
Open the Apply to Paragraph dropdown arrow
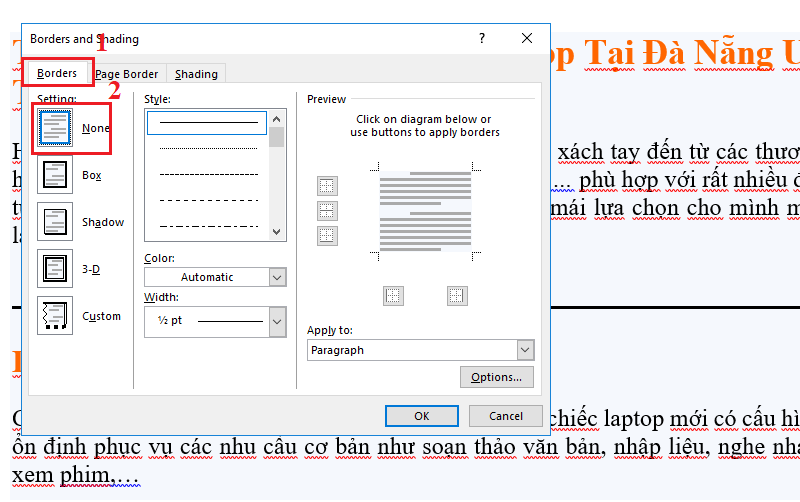click(x=526, y=350)
